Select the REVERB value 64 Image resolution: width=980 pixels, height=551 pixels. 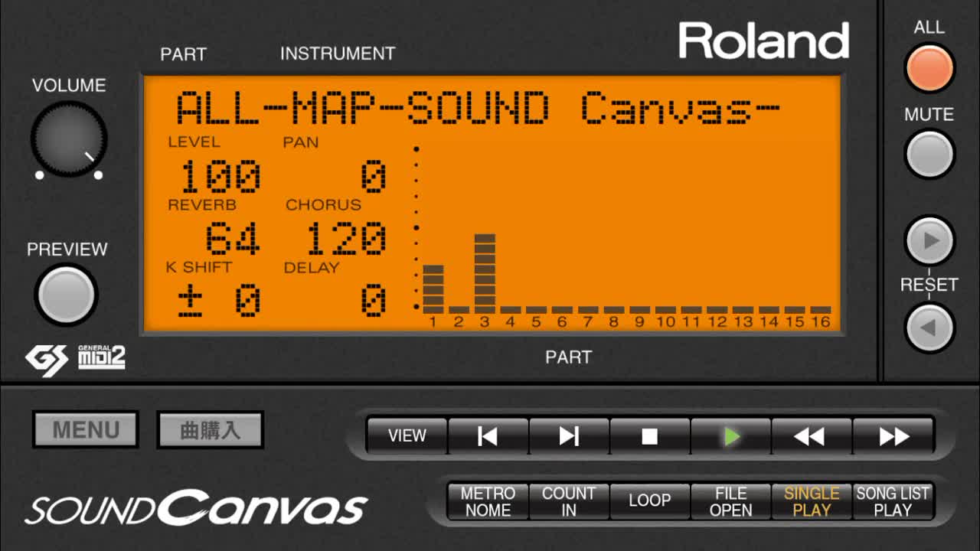233,239
